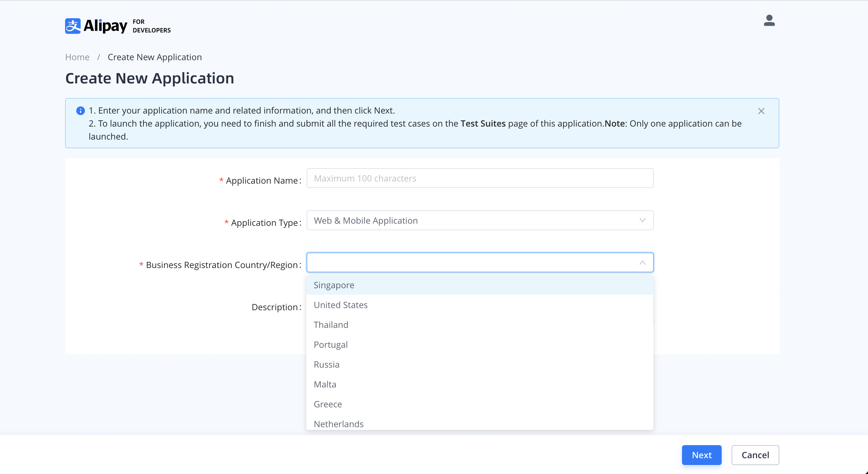Focus the Application Name input field
Viewport: 868px width, 474px height.
pyautogui.click(x=480, y=178)
